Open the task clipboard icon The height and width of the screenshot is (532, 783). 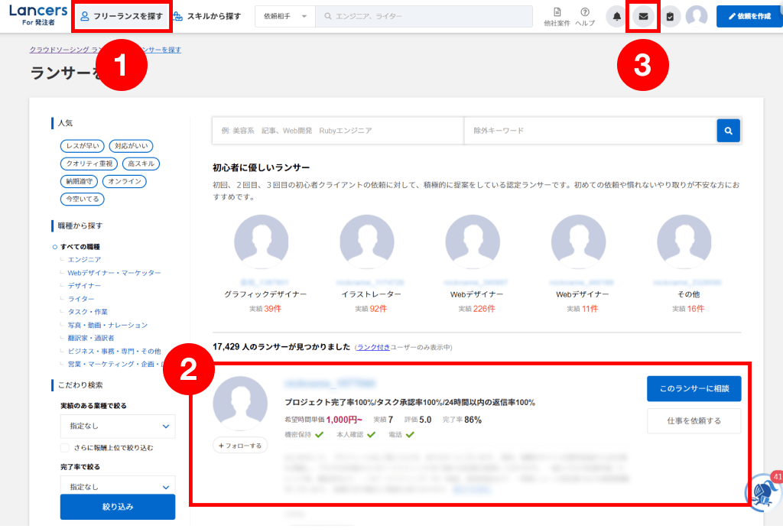coord(670,17)
